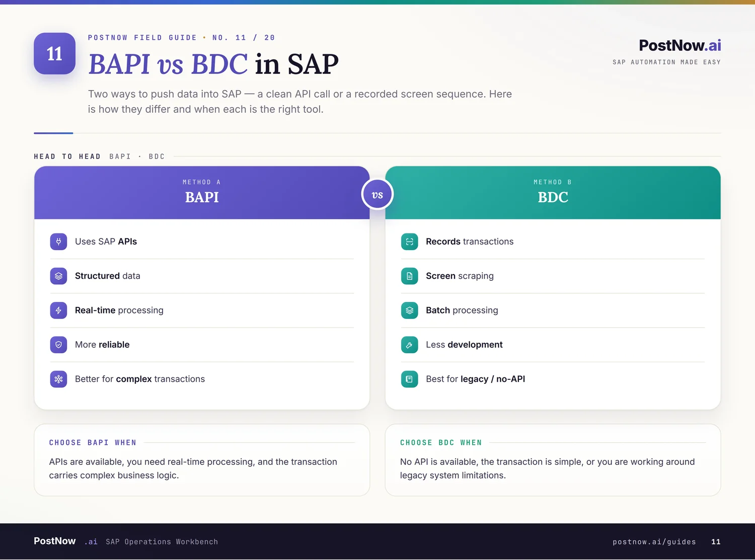Click 'Better for complex transactions' text

(x=140, y=379)
